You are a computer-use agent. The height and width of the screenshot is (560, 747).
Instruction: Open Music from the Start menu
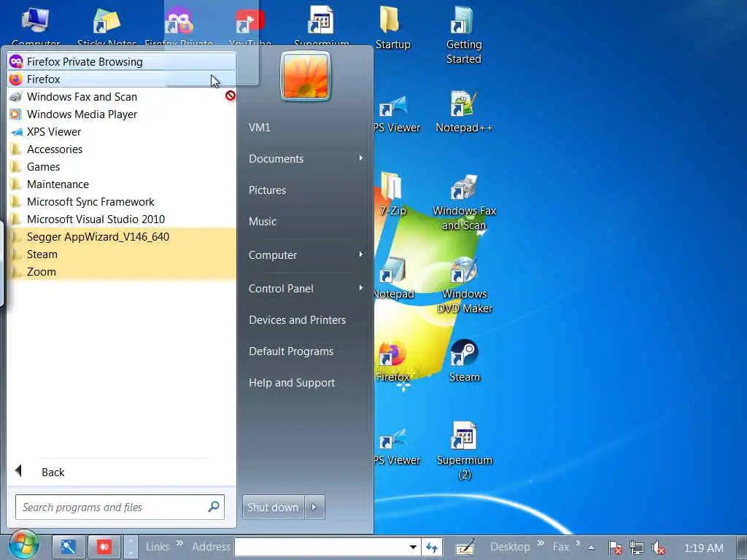pos(263,222)
